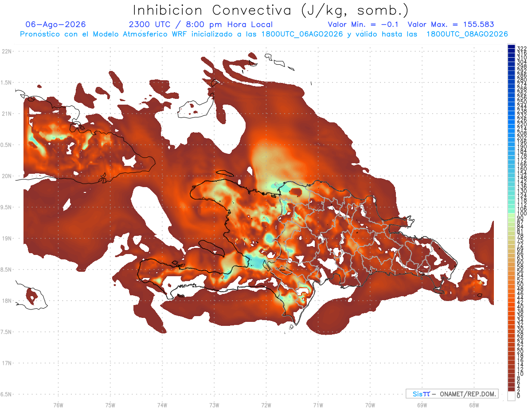Click the ONAMET/REP.DOM. credit box

point(452,394)
